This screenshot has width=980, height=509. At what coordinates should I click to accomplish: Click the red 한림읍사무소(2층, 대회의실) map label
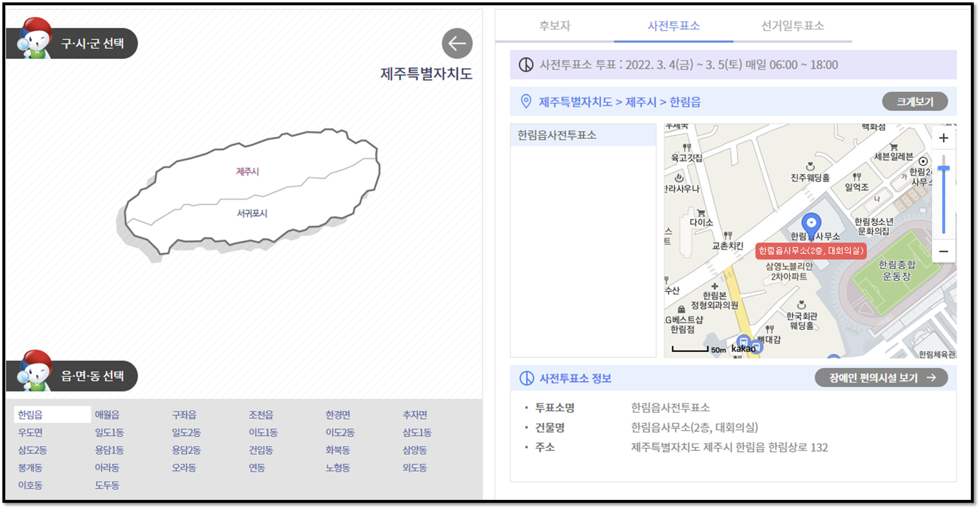tap(811, 250)
